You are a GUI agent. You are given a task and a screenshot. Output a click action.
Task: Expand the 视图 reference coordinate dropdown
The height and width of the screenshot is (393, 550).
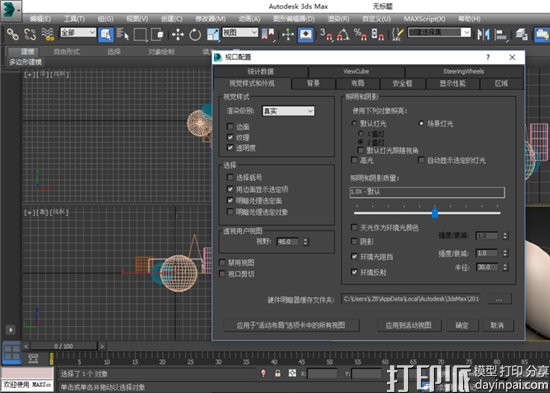(240, 33)
